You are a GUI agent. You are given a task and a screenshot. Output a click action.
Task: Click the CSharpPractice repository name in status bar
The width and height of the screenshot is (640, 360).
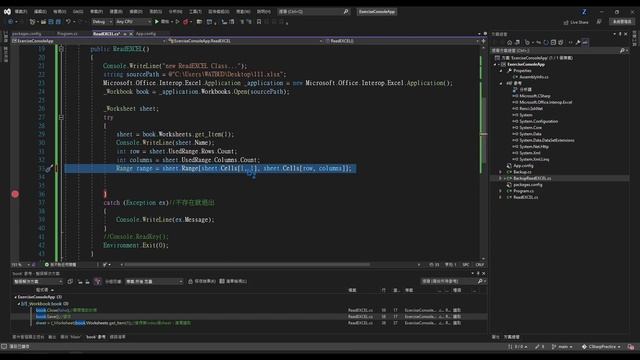(602, 347)
